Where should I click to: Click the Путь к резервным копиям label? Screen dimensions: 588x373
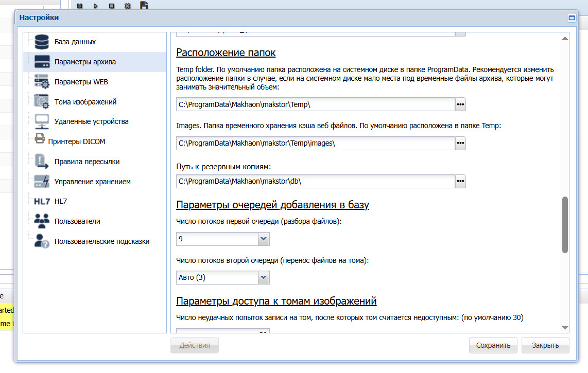coord(223,167)
